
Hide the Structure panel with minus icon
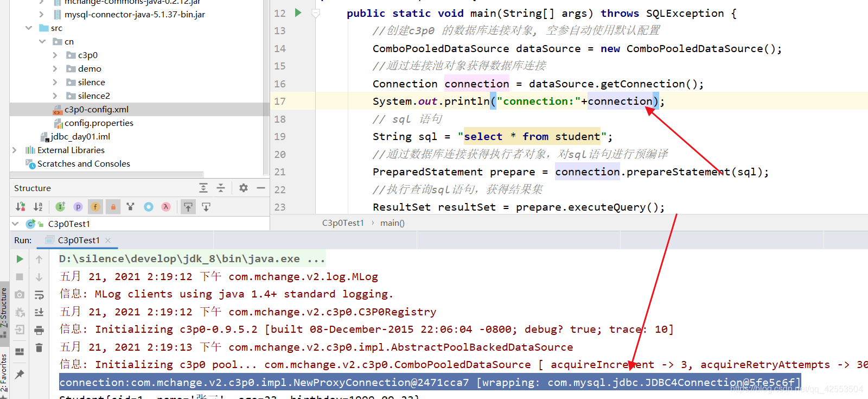click(x=261, y=188)
